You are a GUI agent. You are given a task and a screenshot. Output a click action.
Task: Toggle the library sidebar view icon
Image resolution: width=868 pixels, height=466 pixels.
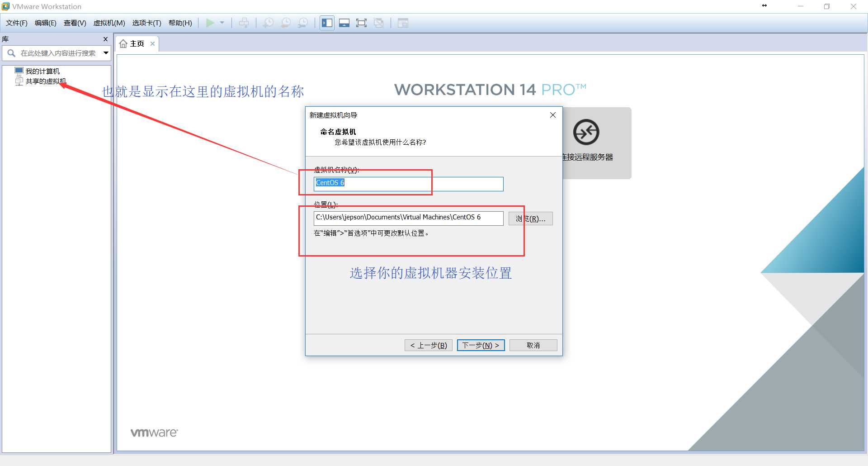[327, 23]
